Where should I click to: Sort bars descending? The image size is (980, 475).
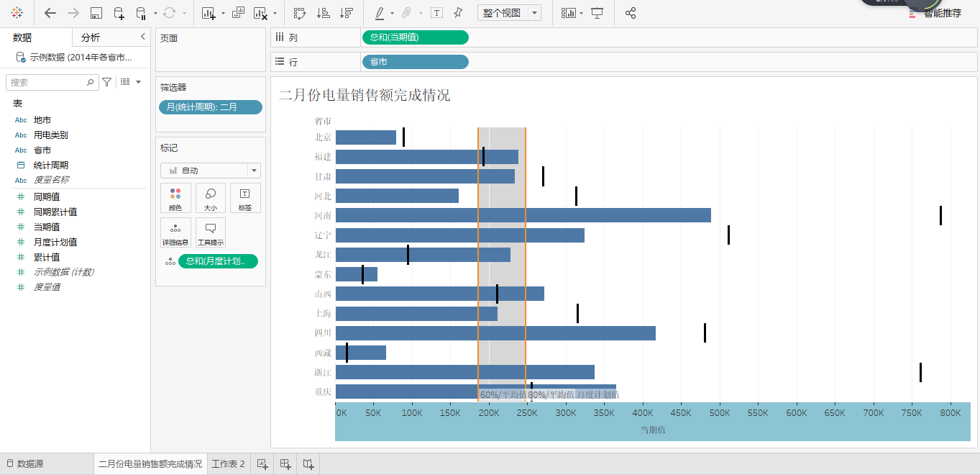[x=347, y=13]
